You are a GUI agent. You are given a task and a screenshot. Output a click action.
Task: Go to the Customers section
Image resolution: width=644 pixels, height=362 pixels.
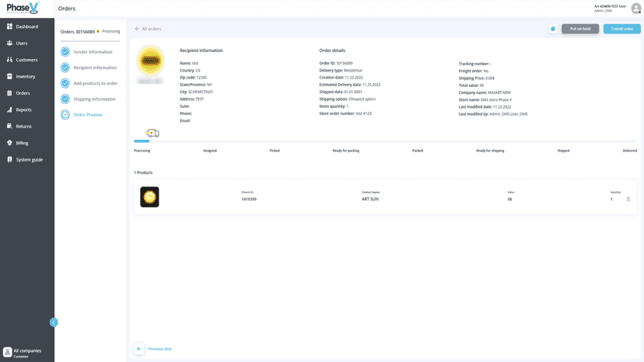[x=23, y=60]
